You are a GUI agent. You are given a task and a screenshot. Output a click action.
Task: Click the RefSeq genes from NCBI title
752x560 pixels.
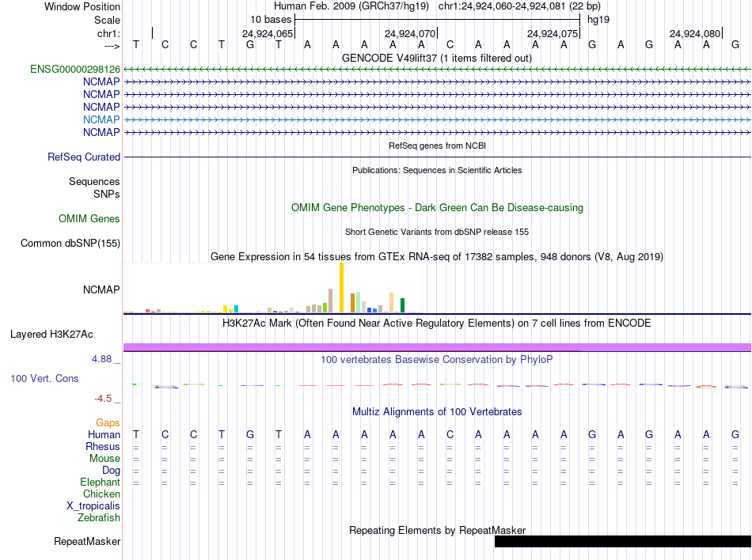point(437,146)
